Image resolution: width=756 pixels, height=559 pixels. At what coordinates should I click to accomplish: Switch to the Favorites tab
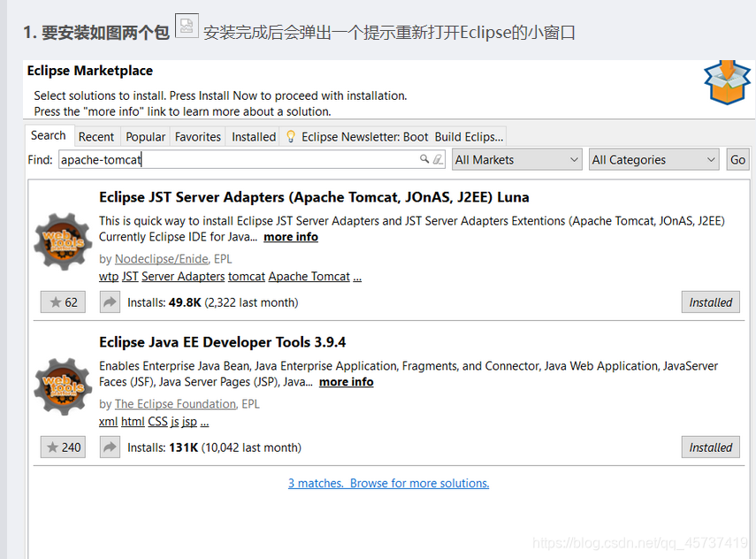click(x=198, y=137)
